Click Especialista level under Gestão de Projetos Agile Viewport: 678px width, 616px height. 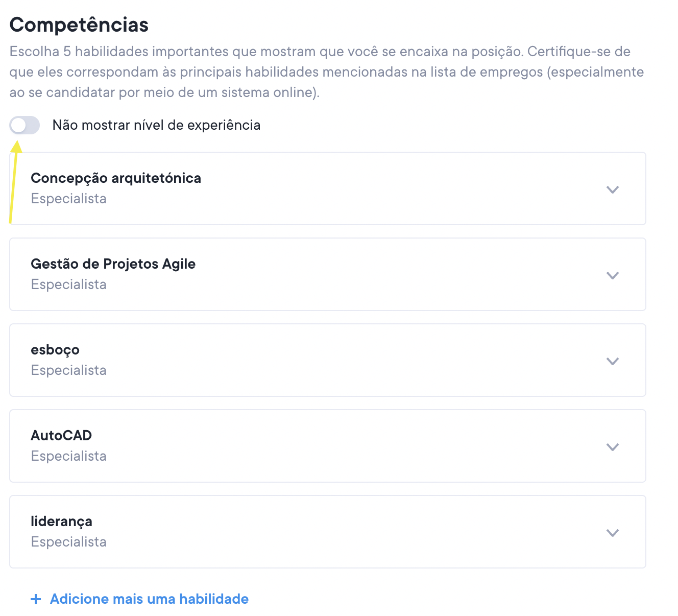[x=68, y=285]
